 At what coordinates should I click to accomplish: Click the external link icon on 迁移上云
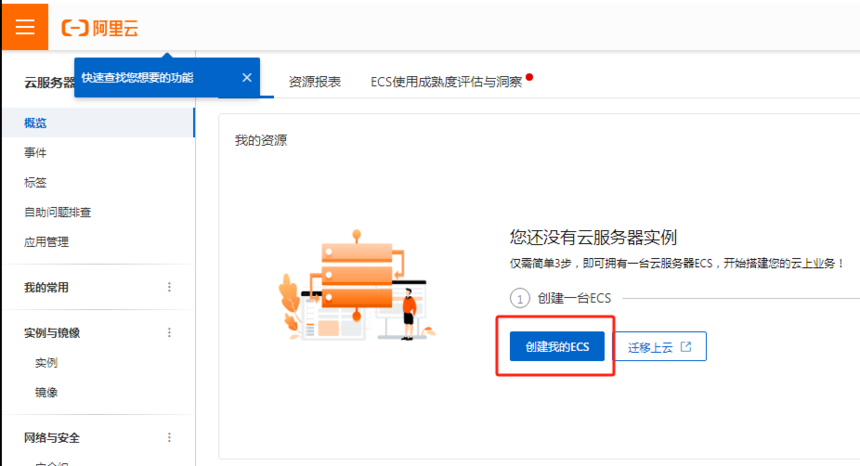pos(686,346)
